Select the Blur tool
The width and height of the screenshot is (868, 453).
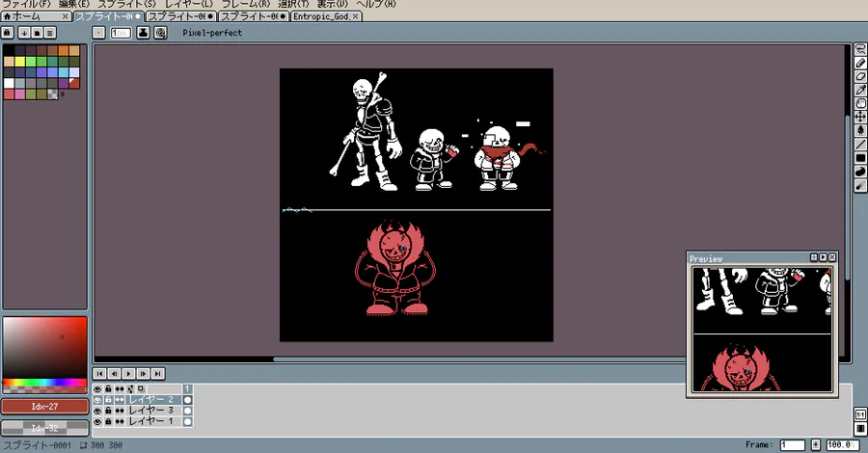click(860, 185)
